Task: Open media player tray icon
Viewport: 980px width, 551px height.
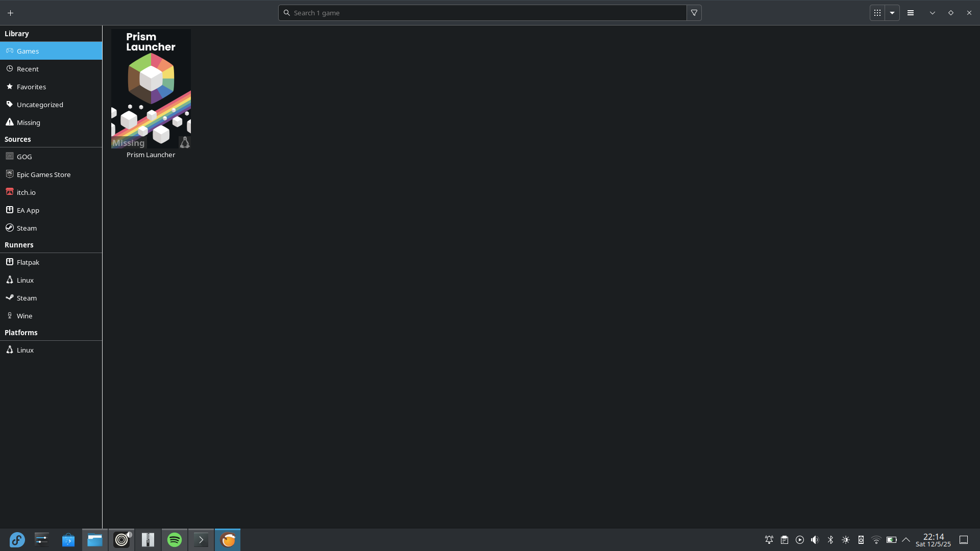Action: tap(800, 540)
